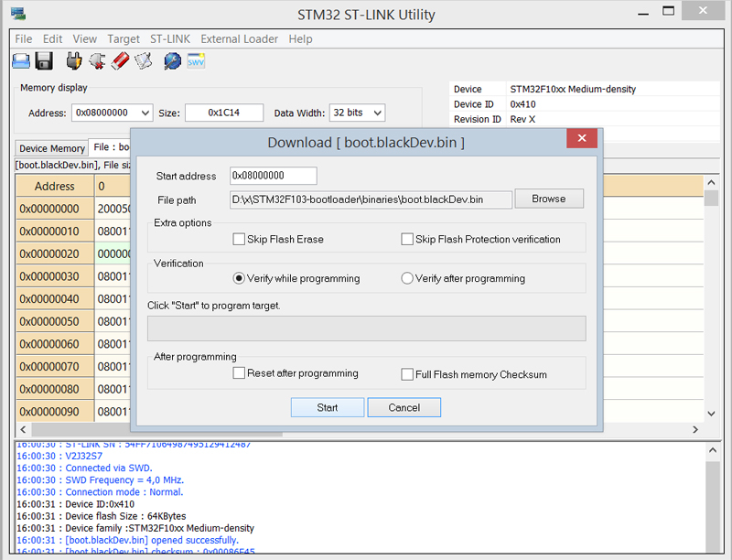The width and height of the screenshot is (732, 560).
Task: Click the SWV viewer toolbar icon
Action: (196, 61)
